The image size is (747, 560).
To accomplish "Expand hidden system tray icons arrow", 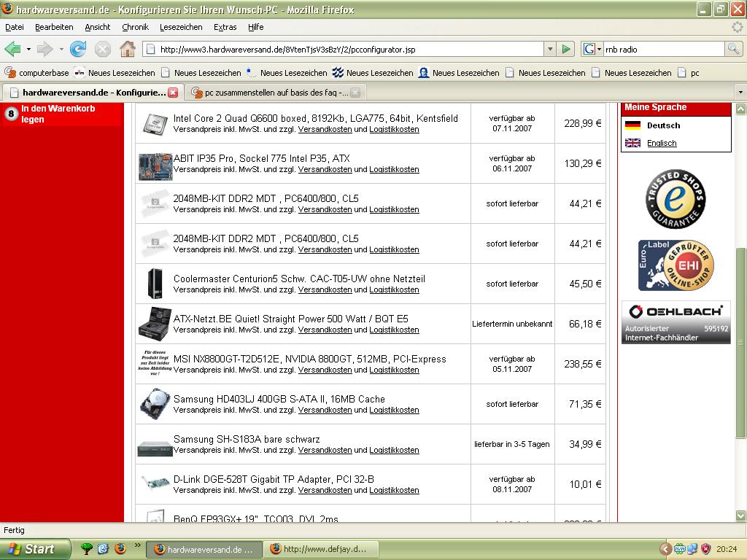I will coord(665,550).
